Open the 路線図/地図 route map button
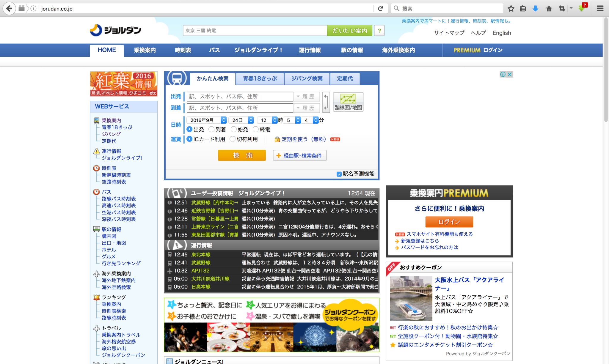The height and width of the screenshot is (364, 609). [x=348, y=102]
